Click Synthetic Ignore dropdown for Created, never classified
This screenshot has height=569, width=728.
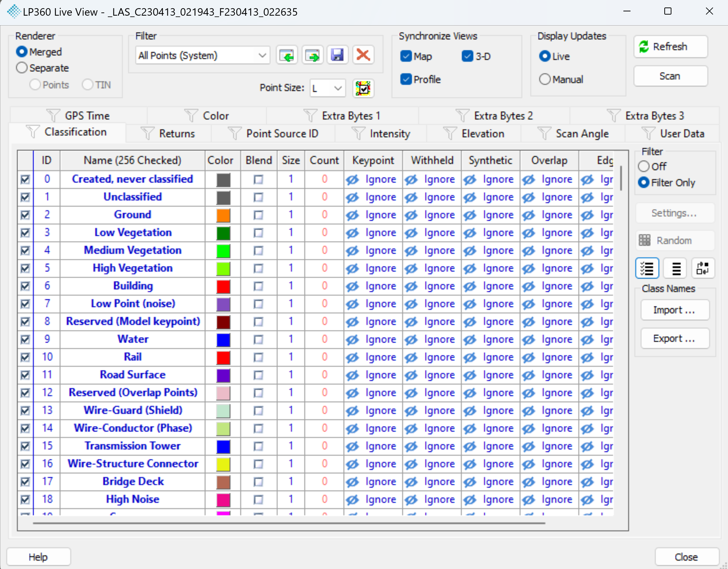click(x=490, y=179)
